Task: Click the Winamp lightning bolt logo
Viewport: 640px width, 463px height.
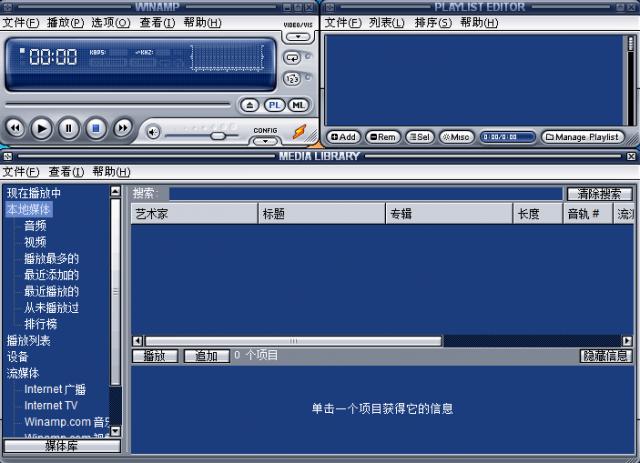Action: pyautogui.click(x=299, y=132)
